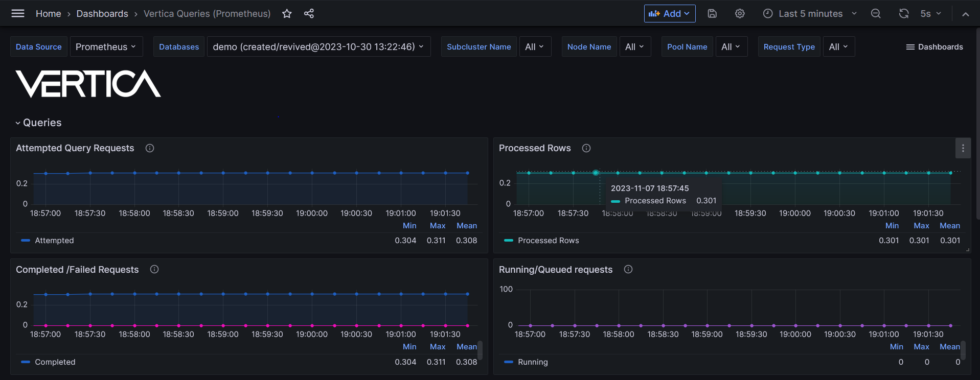Sort Attempted legend by Mean column
The width and height of the screenshot is (980, 380).
coord(466,226)
